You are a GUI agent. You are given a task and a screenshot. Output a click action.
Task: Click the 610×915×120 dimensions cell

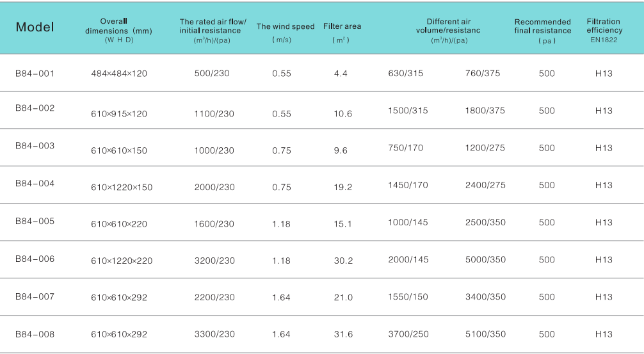pos(119,114)
